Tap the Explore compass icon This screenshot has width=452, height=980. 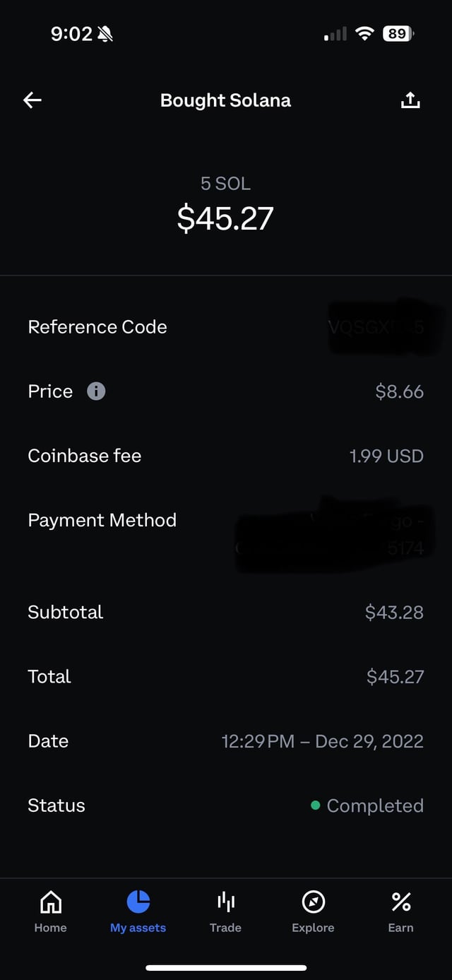tap(313, 902)
